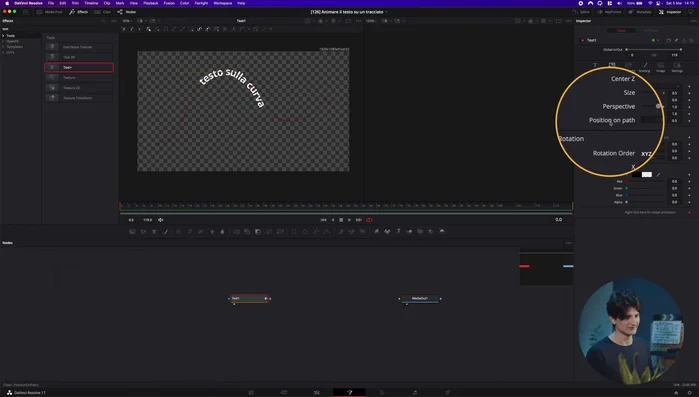The width and height of the screenshot is (699, 397).
Task: Toggle loop playback
Action: click(x=369, y=220)
